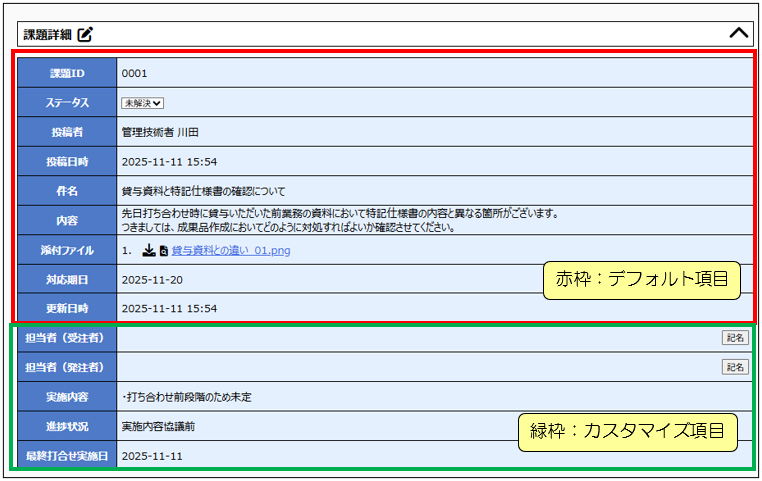This screenshot has height=481, width=762.
Task: Click the 進捗状況 value 実施内容協議前
Action: 158,426
